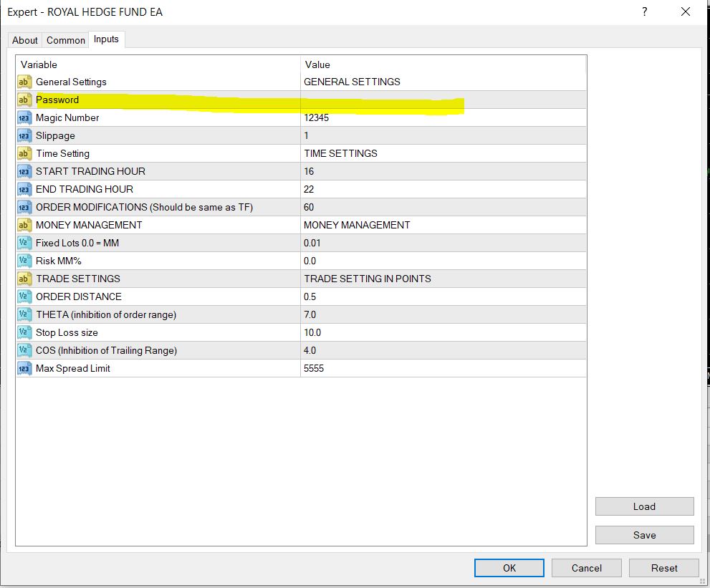Screen dimensions: 710x588
Task: Select the Inputs tab
Action: pyautogui.click(x=106, y=40)
